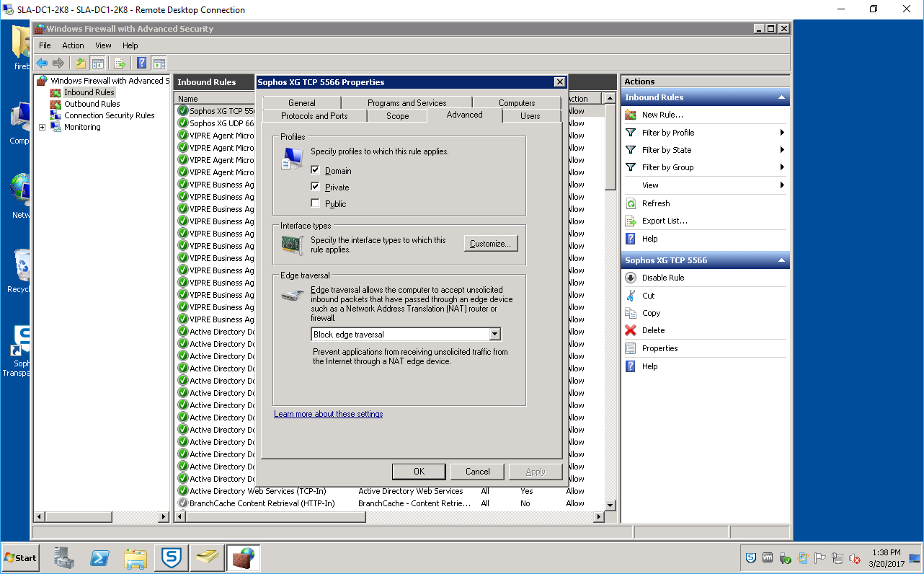This screenshot has width=924, height=574.
Task: Open Filter by Group submenu
Action: pos(705,167)
